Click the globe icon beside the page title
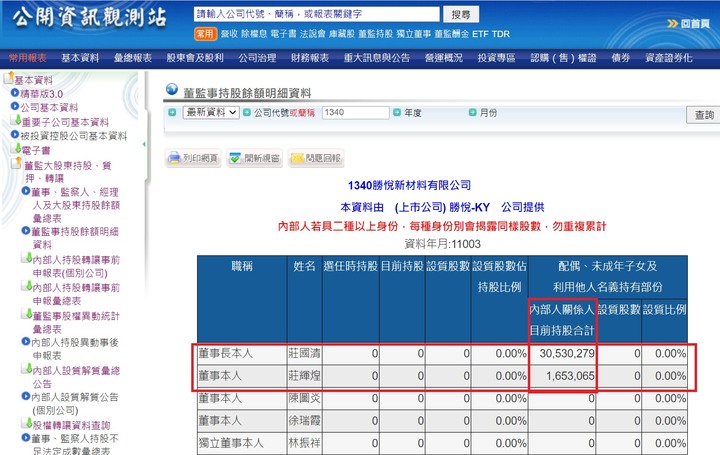Image resolution: width=720 pixels, height=455 pixels. (x=172, y=89)
